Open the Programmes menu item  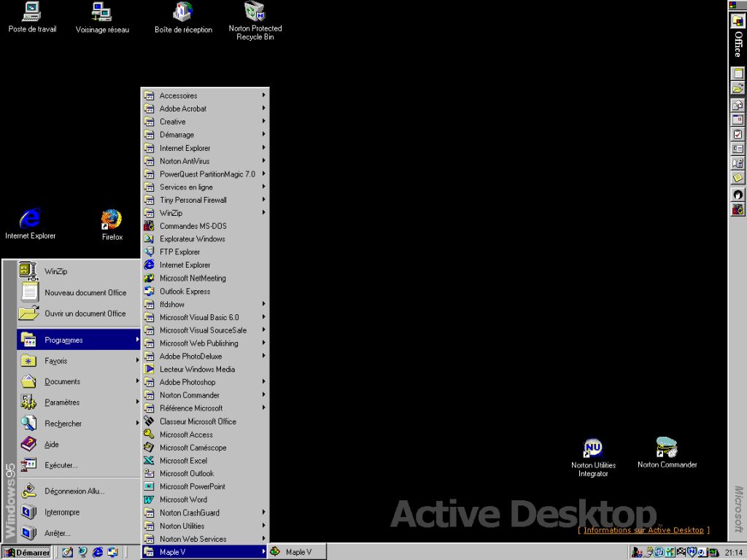click(x=79, y=340)
